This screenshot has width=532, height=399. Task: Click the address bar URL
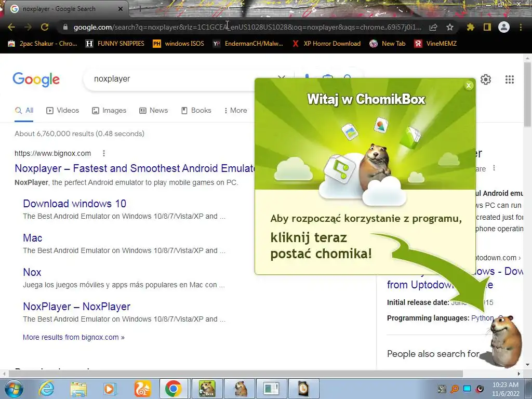pyautogui.click(x=248, y=27)
